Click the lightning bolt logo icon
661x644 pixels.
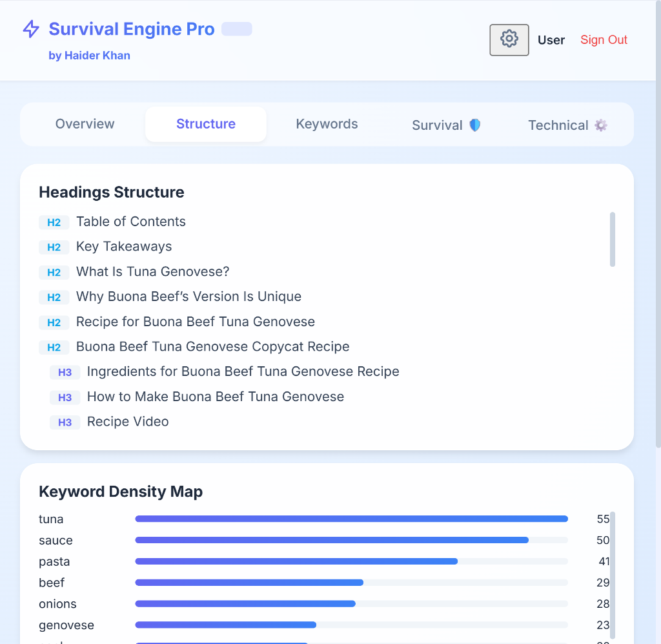tap(31, 29)
